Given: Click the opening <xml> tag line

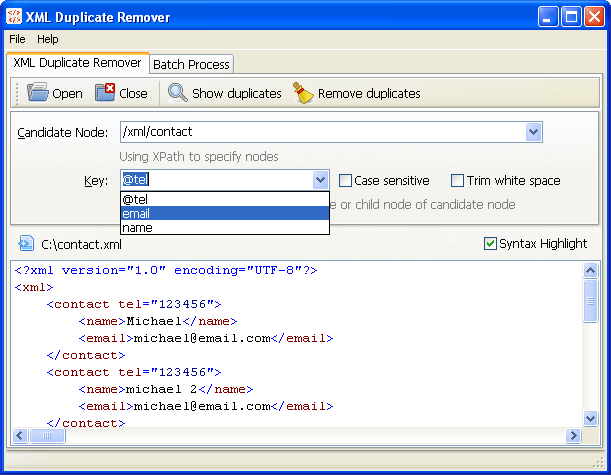Looking at the screenshot, I should point(34,287).
